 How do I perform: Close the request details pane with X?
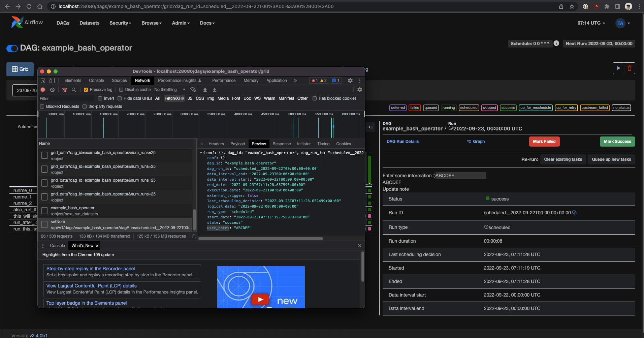202,144
